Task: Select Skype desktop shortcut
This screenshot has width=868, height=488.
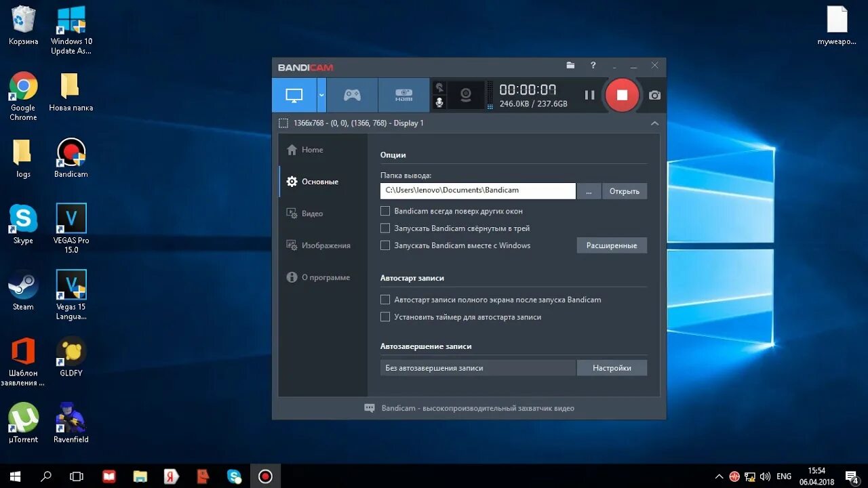Action: pyautogui.click(x=23, y=224)
